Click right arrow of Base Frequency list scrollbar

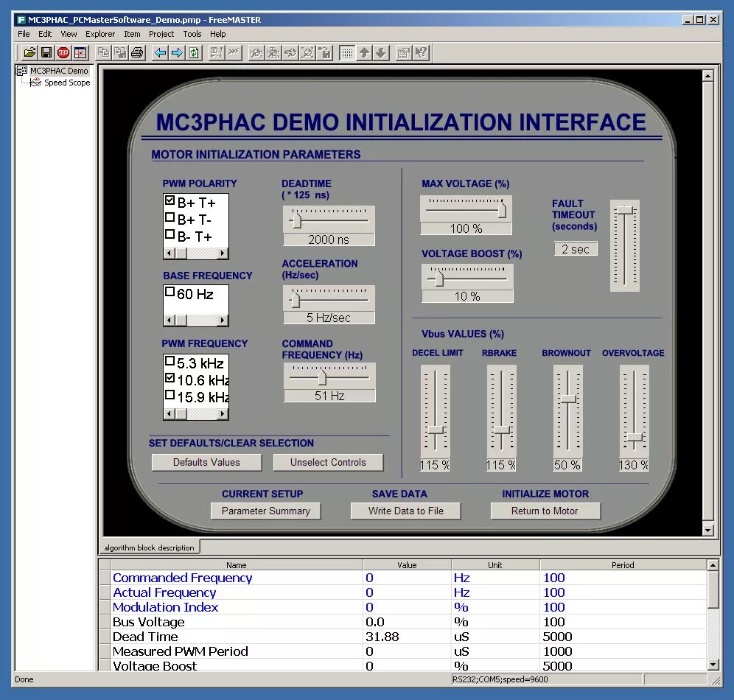223,321
